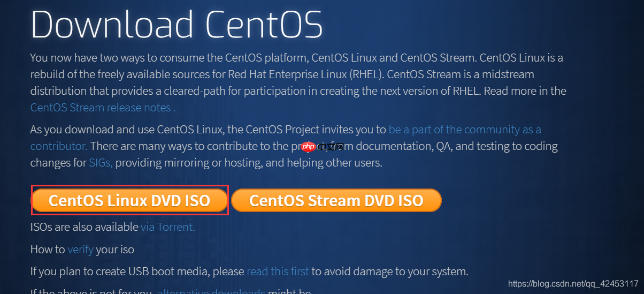Click the red php watermark logo
The image size is (644, 294).
(x=308, y=146)
